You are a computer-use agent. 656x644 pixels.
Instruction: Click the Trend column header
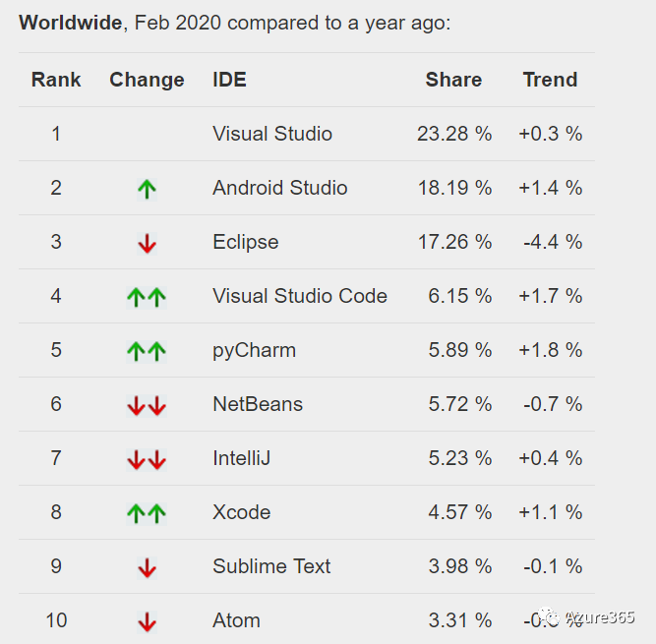550,80
